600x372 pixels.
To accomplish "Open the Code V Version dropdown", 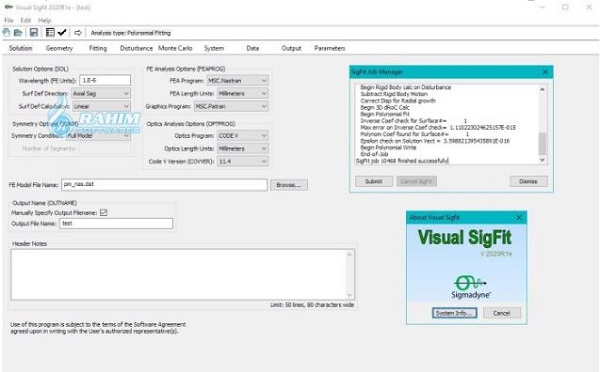I will (x=243, y=162).
